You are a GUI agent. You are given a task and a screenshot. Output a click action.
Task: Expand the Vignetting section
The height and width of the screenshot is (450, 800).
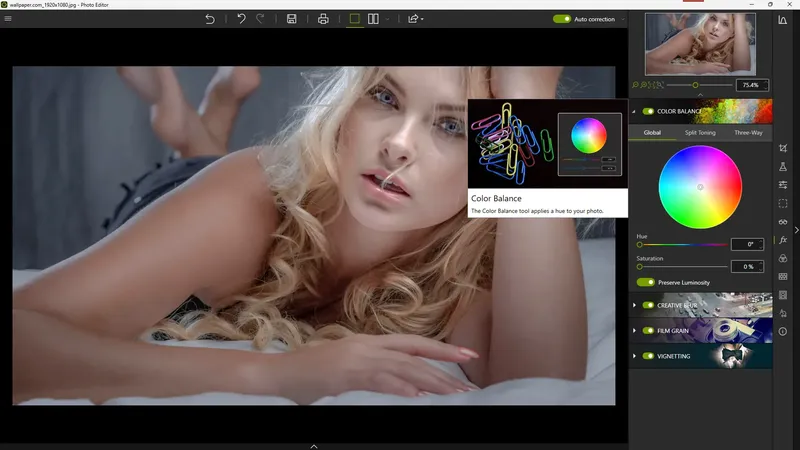tap(634, 356)
